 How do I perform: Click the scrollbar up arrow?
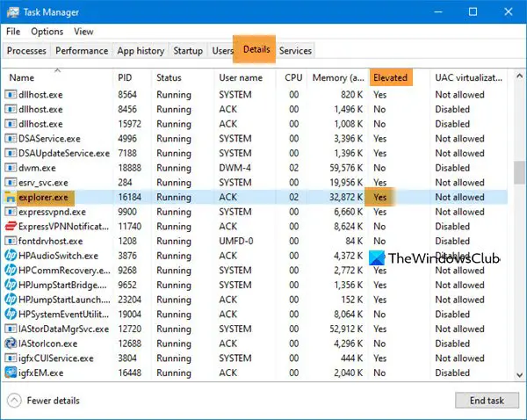[x=519, y=76]
